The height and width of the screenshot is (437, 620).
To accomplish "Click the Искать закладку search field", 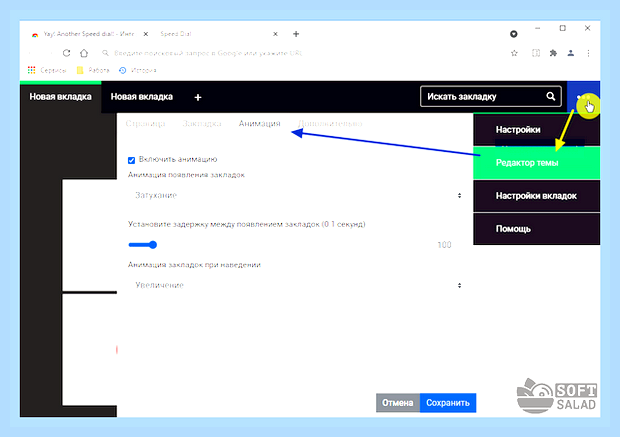I will click(x=491, y=96).
